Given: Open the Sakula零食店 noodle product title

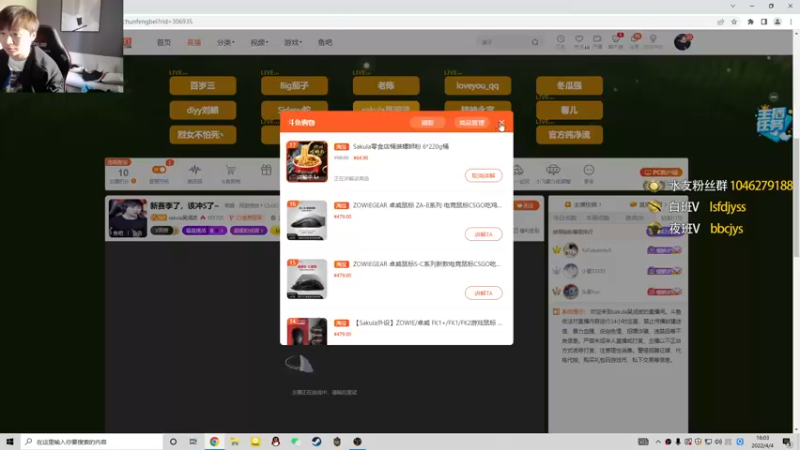Looking at the screenshot, I should tap(401, 146).
